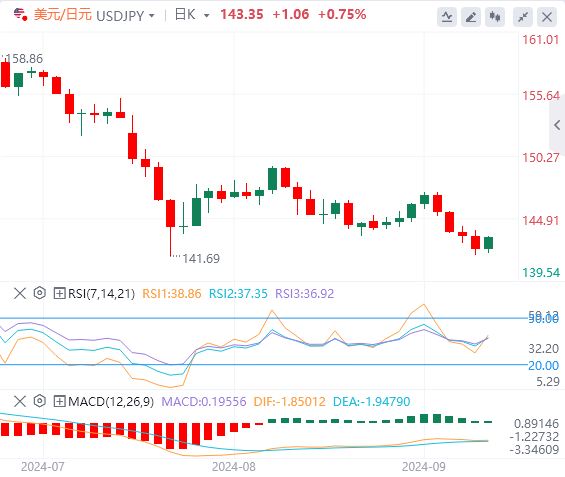The height and width of the screenshot is (477, 565).
Task: Click the 150.27 price axis label
Action: tap(541, 157)
